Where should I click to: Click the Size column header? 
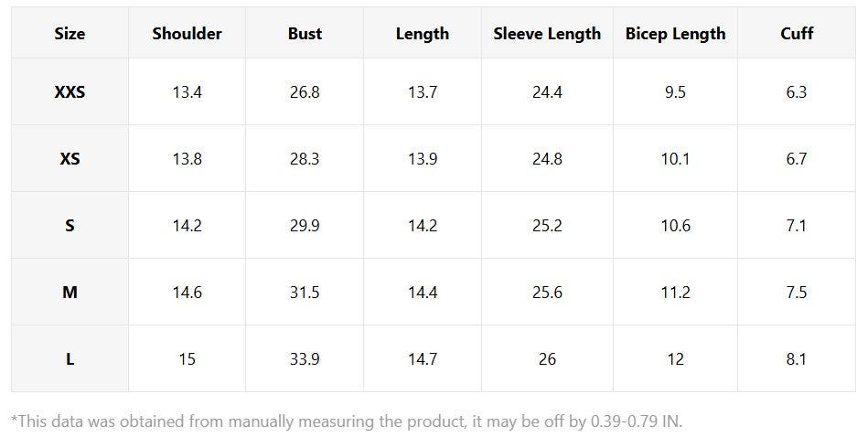click(x=70, y=34)
